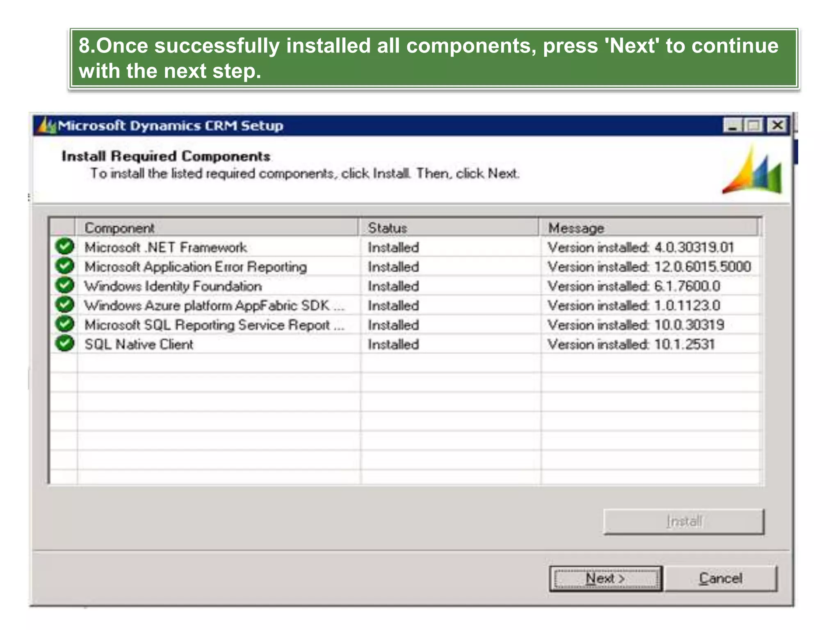Screen dimensions: 840x630
Task: Click version message 12.0.6015.5000
Action: point(649,267)
